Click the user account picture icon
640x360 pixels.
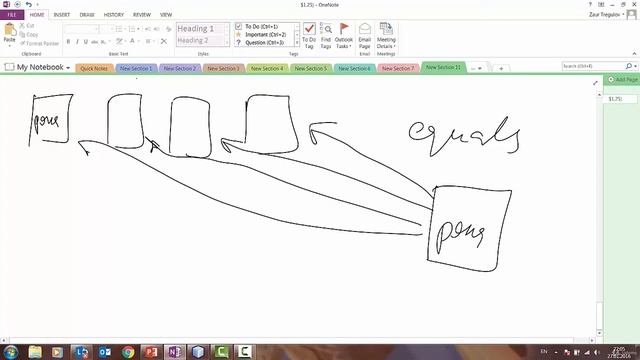click(x=631, y=15)
